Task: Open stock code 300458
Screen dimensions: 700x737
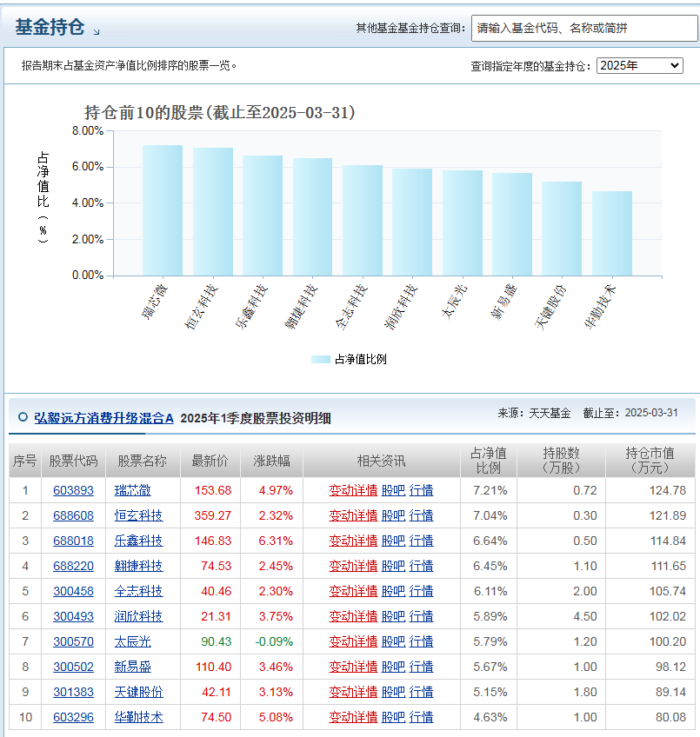Action: tap(73, 591)
